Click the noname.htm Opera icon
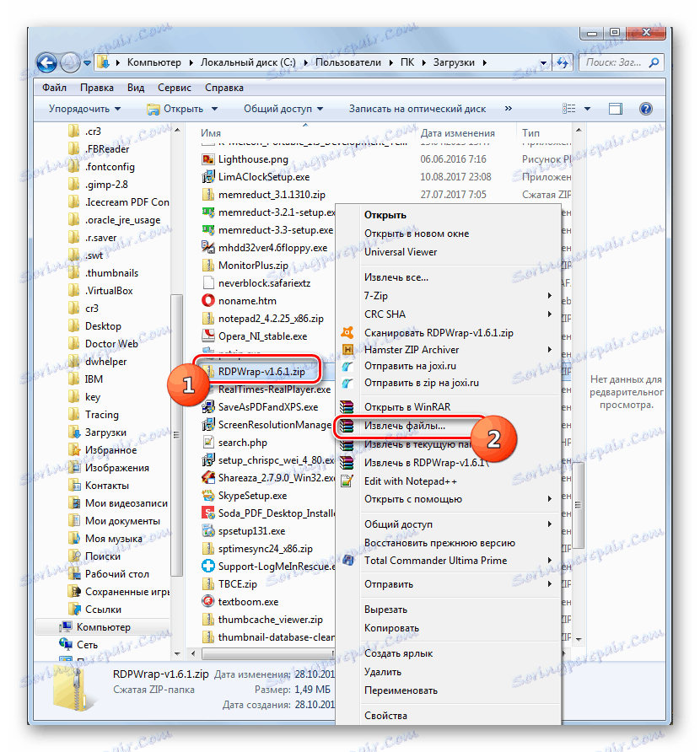Viewport: 700px width, 752px height. (207, 301)
